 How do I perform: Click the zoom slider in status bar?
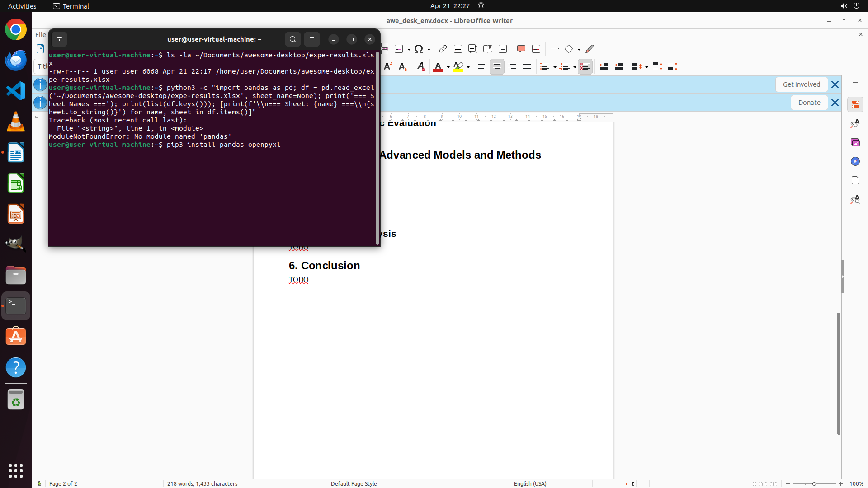pyautogui.click(x=814, y=483)
